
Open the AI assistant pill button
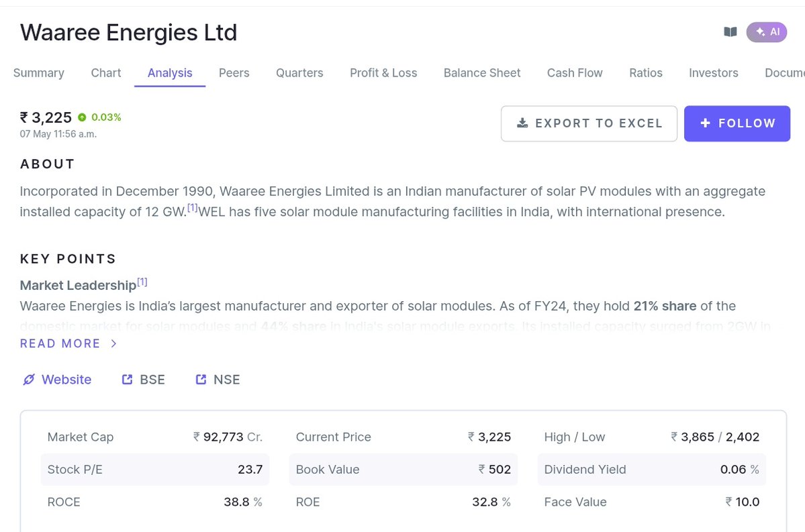pos(767,32)
